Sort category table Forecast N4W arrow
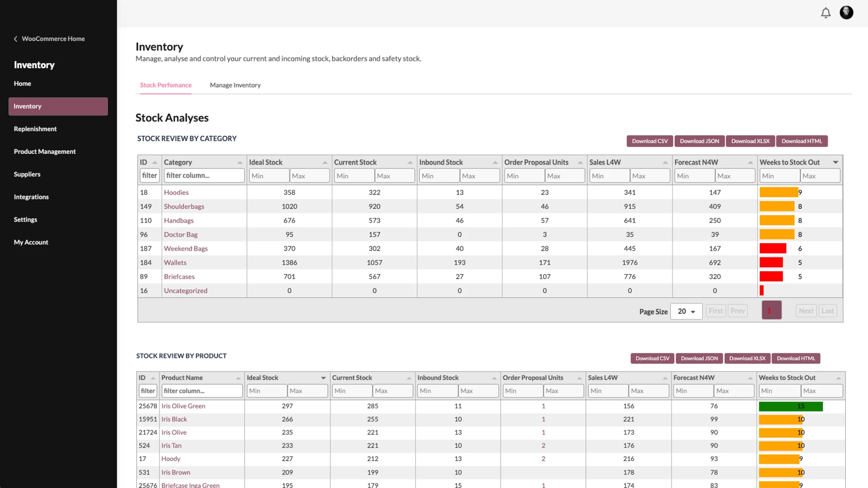 [751, 162]
